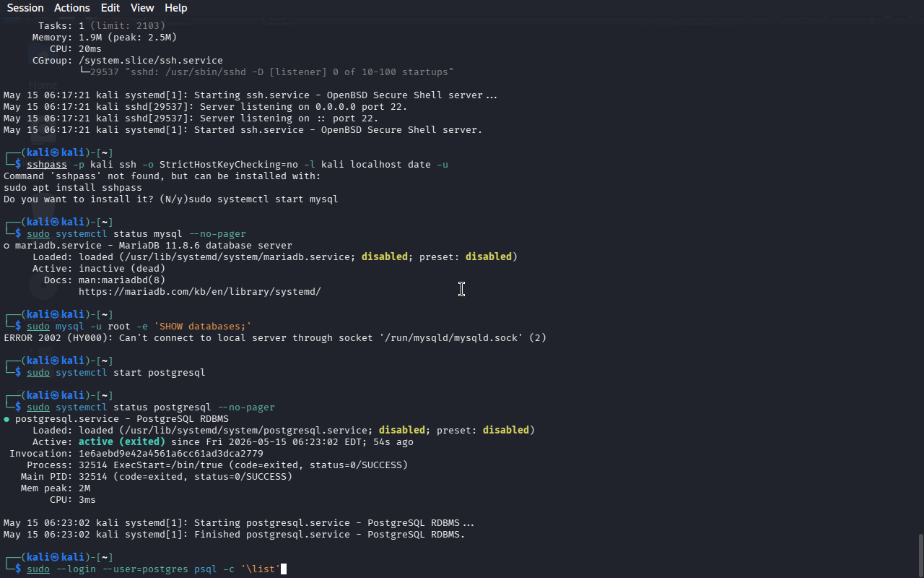This screenshot has height=578, width=924.
Task: Click the /usr/lib/systemd/system/postgresql.service path
Action: [246, 431]
